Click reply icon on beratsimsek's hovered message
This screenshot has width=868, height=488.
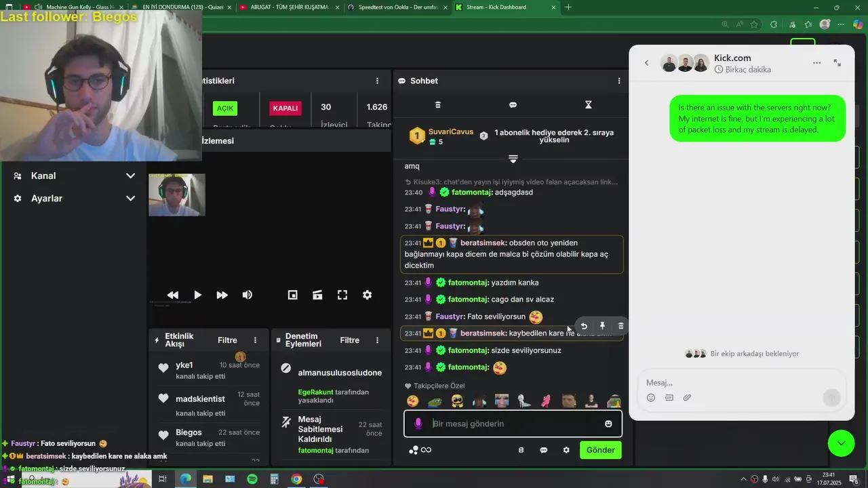point(584,326)
